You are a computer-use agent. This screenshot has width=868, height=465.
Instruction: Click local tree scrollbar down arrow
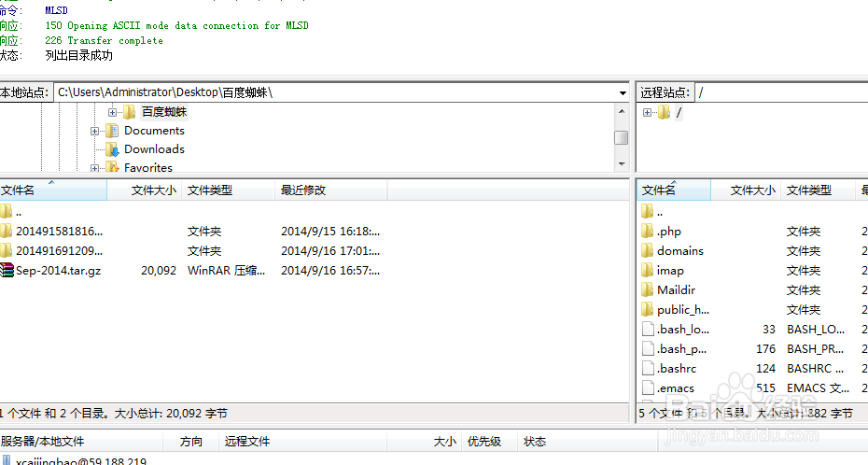(622, 163)
